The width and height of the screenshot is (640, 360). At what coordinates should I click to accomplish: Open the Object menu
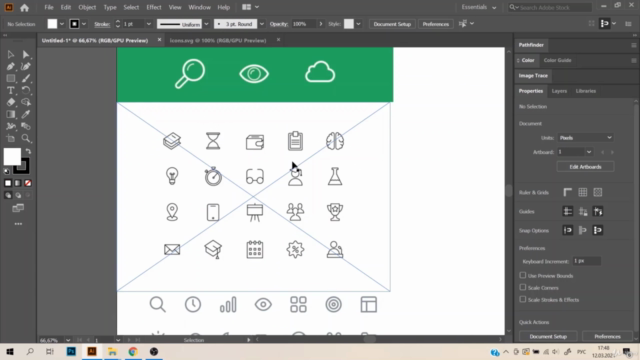click(x=87, y=7)
